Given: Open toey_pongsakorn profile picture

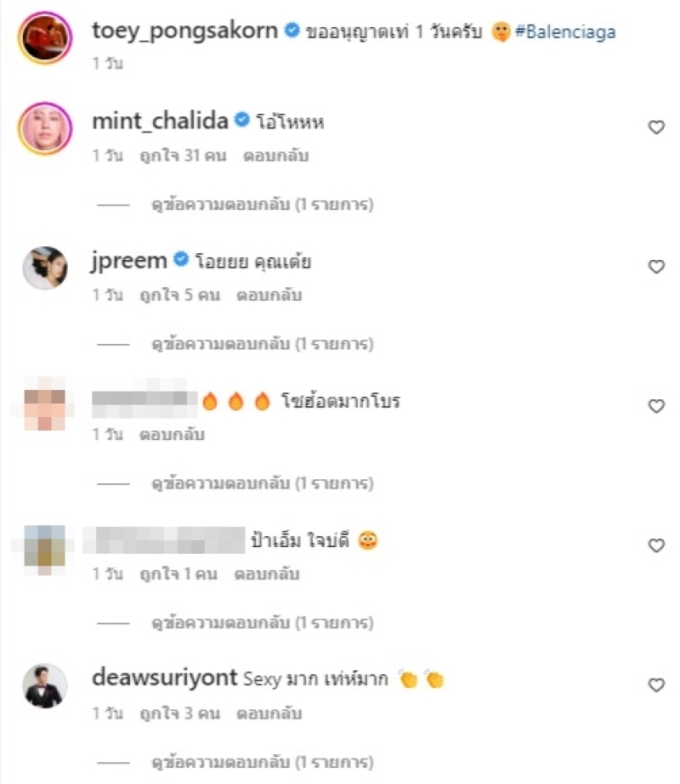Looking at the screenshot, I should [x=45, y=38].
